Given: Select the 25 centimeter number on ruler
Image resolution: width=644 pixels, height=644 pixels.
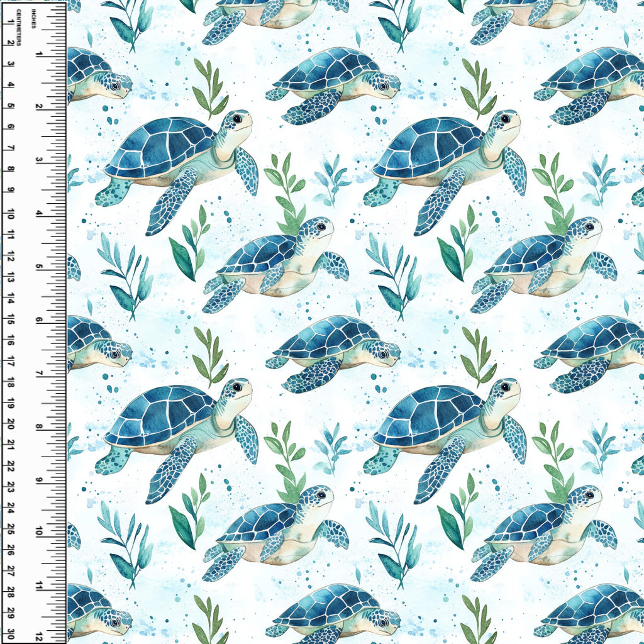Looking at the screenshot, I should [11, 531].
